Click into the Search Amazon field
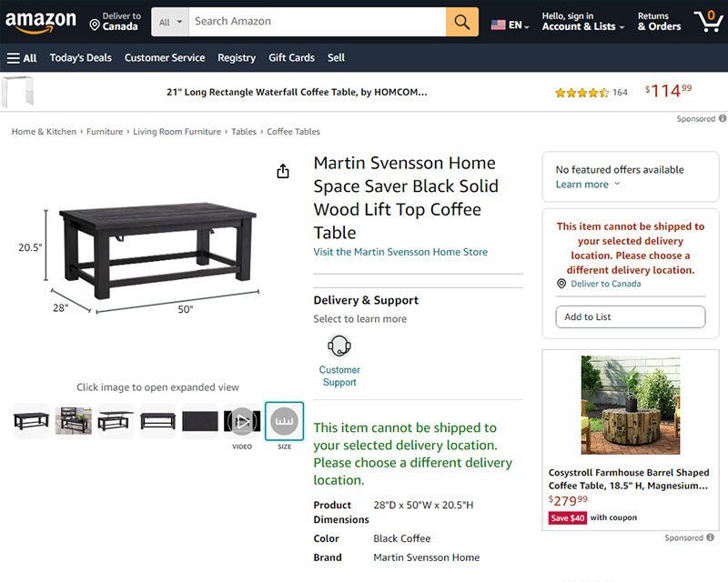Image resolution: width=728 pixels, height=582 pixels. [317, 22]
